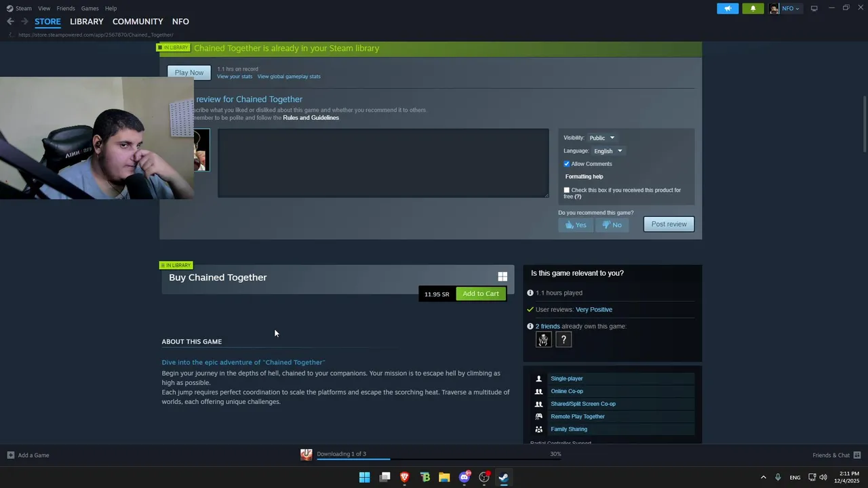868x488 pixels.
Task: Open first friend's avatar who owns game
Action: click(x=543, y=340)
